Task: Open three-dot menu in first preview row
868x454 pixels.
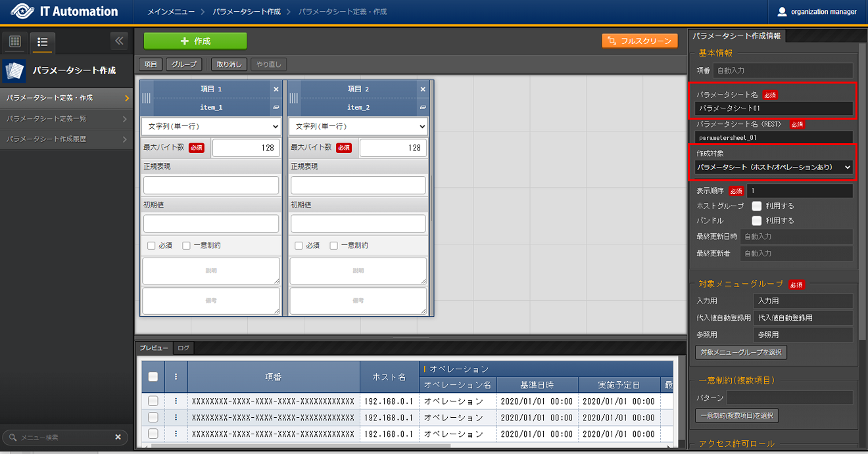Action: [x=176, y=401]
